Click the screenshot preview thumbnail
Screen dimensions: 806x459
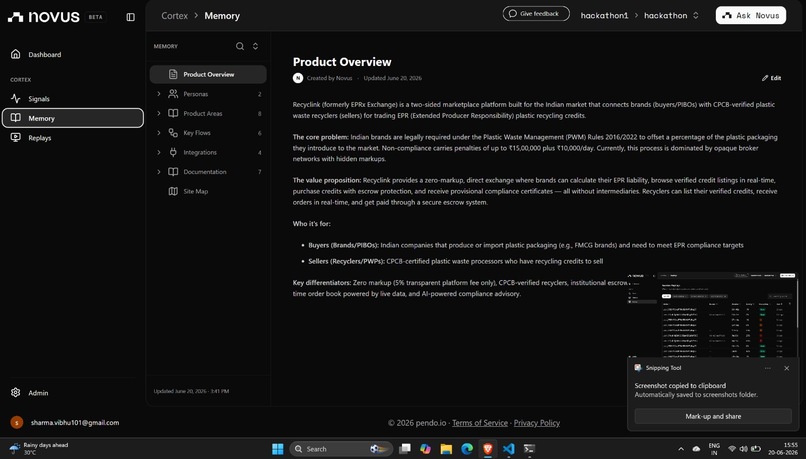click(712, 315)
